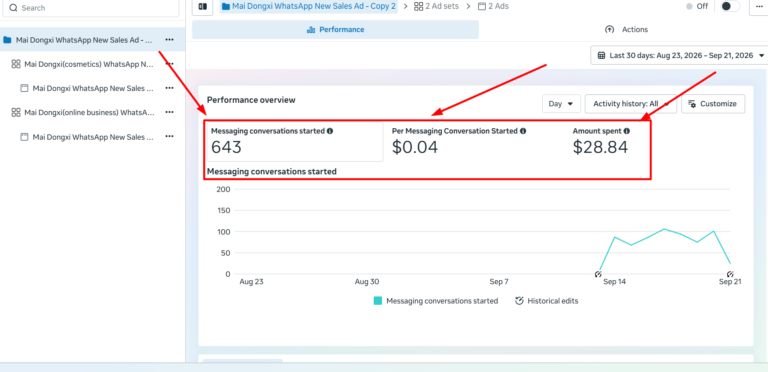
Task: Click the cosmetics ad set grid icon
Action: tap(16, 64)
